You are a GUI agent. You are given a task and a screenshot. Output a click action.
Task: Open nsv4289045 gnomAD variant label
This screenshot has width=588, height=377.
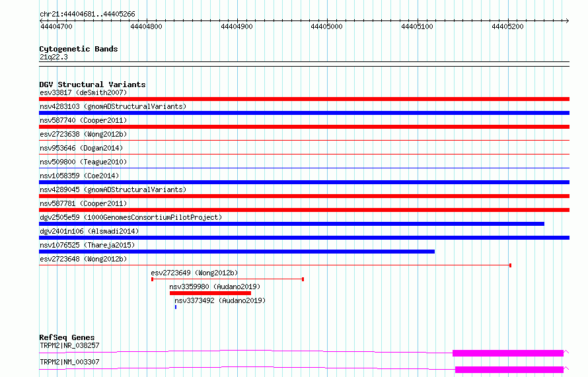pos(113,189)
